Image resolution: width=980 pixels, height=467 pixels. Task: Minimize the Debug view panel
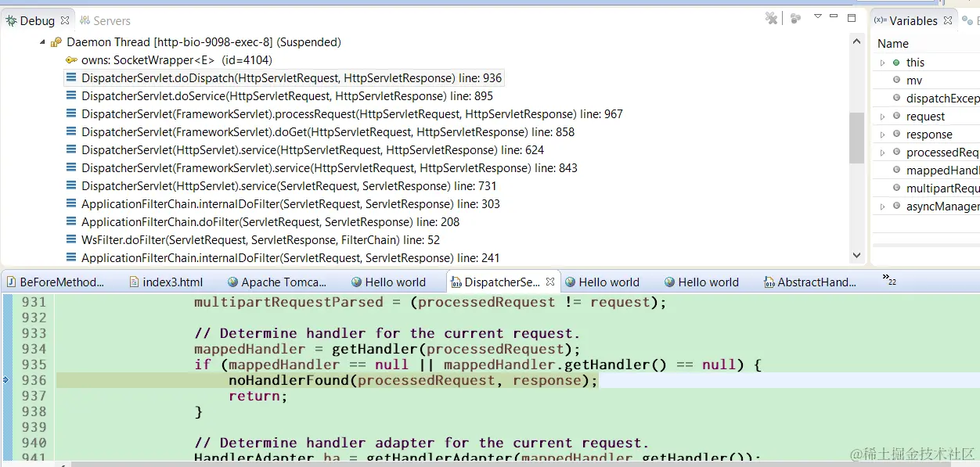[834, 16]
